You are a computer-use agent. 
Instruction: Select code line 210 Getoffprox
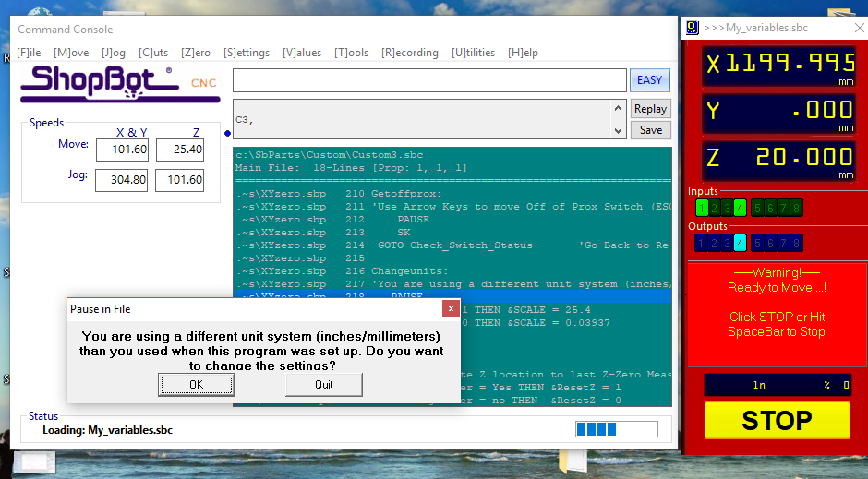click(x=452, y=194)
